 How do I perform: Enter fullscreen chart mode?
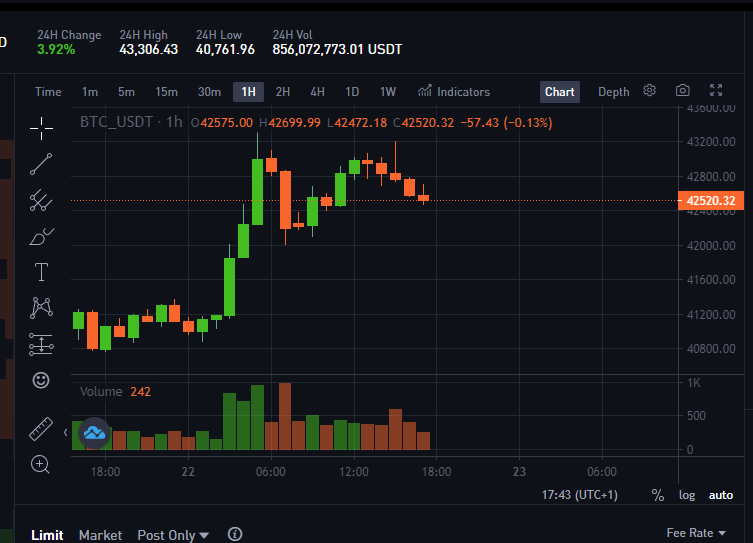click(x=716, y=90)
